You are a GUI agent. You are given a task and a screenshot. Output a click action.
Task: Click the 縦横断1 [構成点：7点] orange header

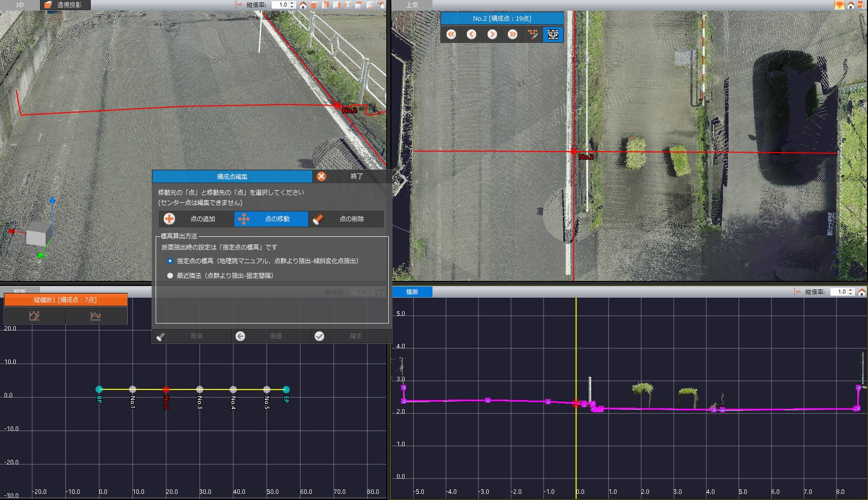click(x=65, y=300)
